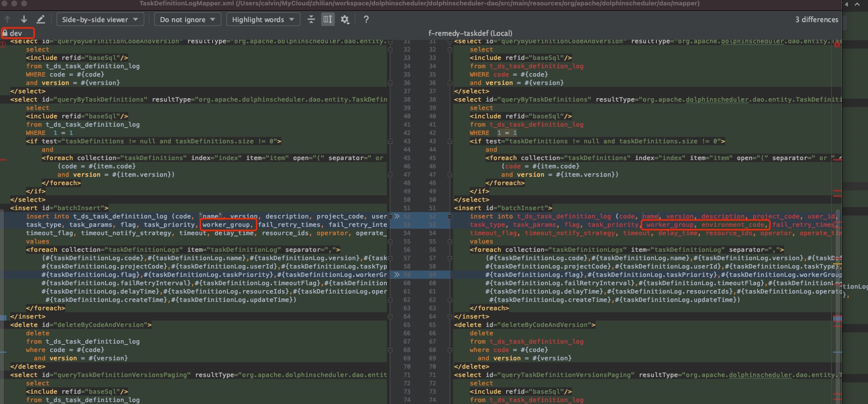Click the 'dev' branch title
The image size is (868, 404).
tap(16, 33)
